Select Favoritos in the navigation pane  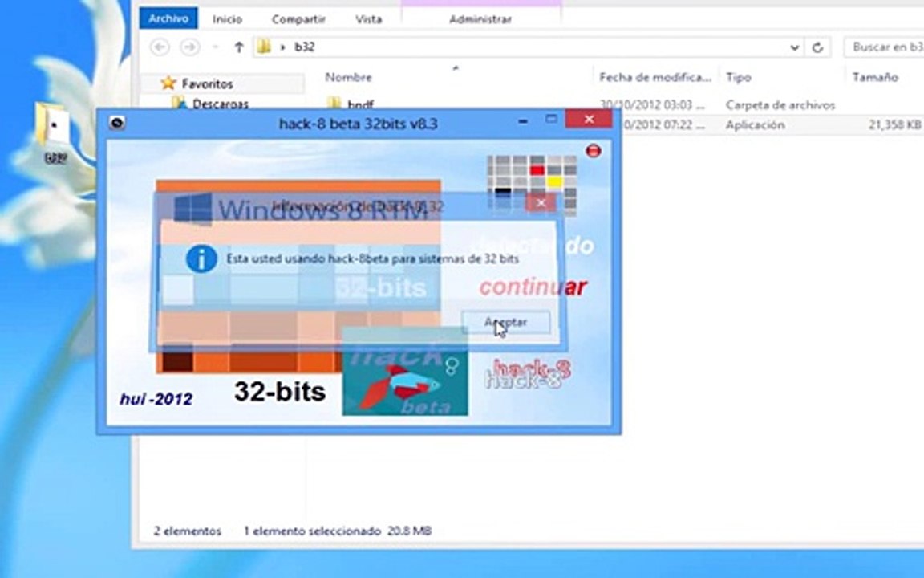[x=208, y=83]
